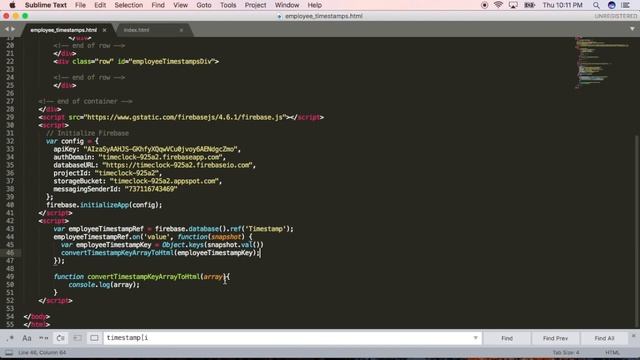Image resolution: width=640 pixels, height=360 pixels.
Task: Click the code minimap
Action: [x=602, y=62]
